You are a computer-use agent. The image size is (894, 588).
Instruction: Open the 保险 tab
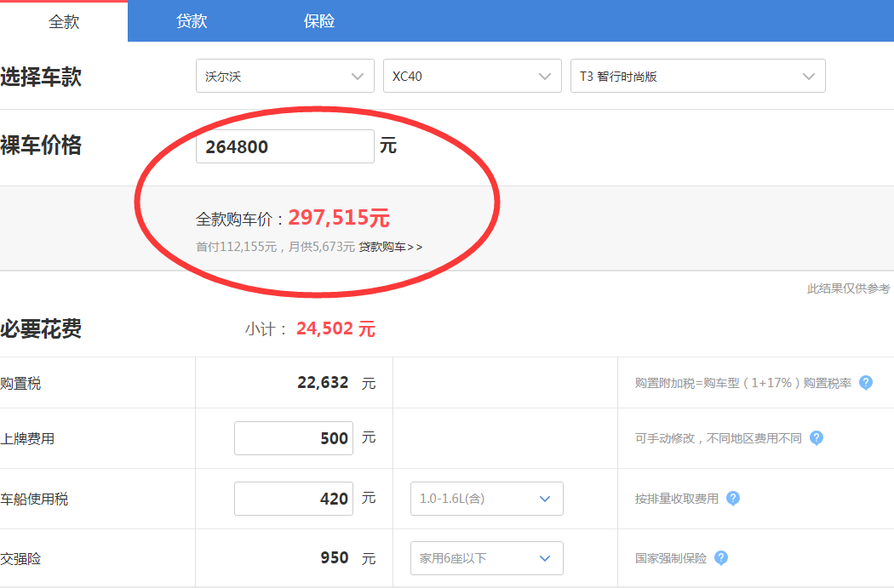coord(319,21)
